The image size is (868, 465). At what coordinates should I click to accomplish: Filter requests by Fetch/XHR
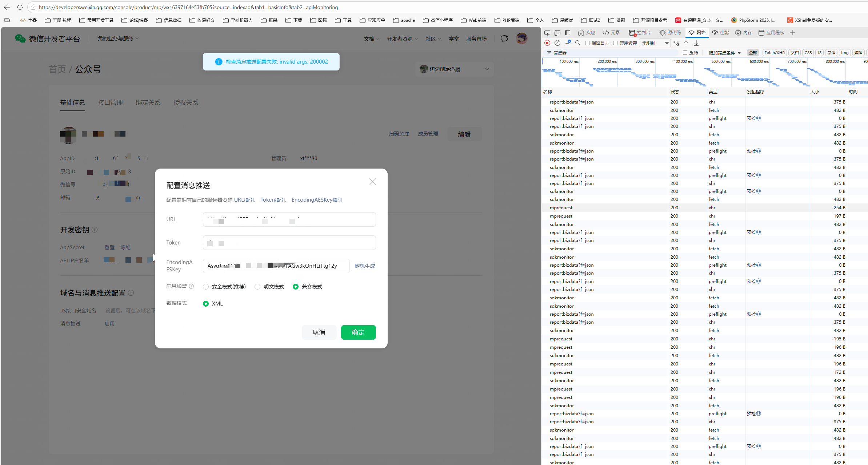774,53
